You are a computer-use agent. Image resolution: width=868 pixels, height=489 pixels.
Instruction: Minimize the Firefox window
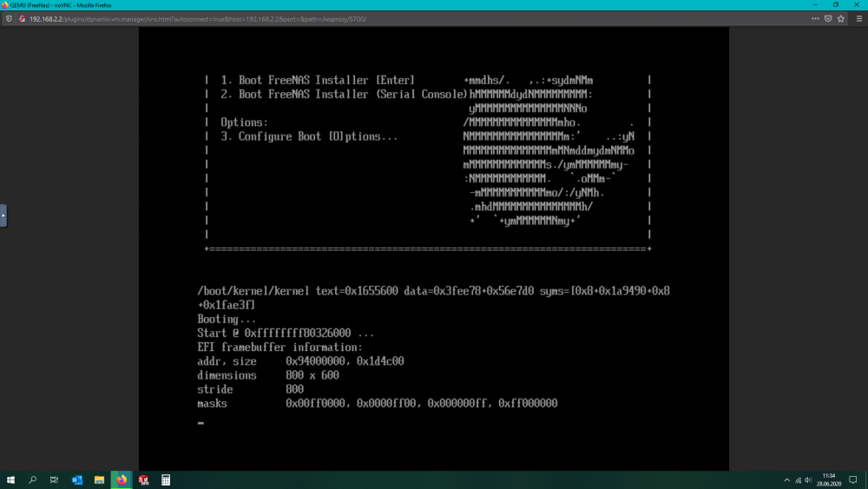point(815,5)
